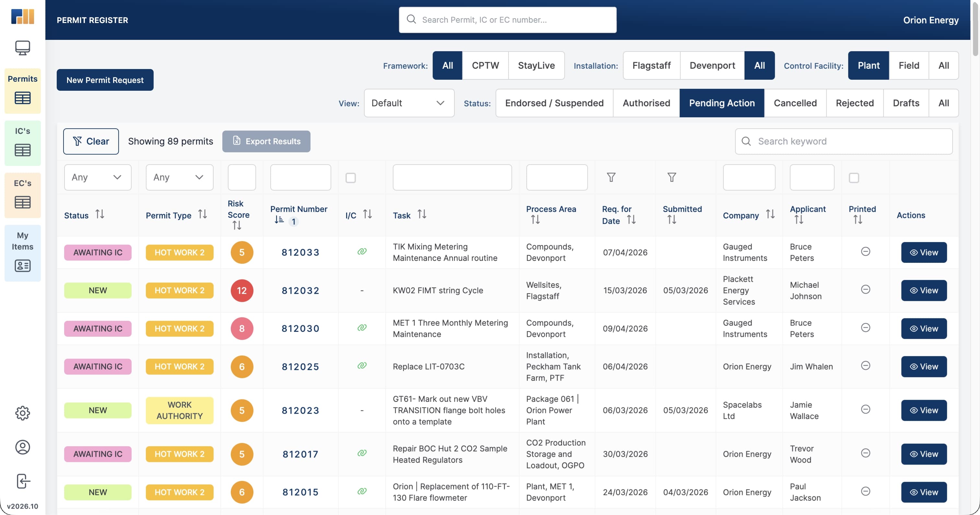Open the filter funnel on Submitted column
The height and width of the screenshot is (515, 980).
(671, 177)
